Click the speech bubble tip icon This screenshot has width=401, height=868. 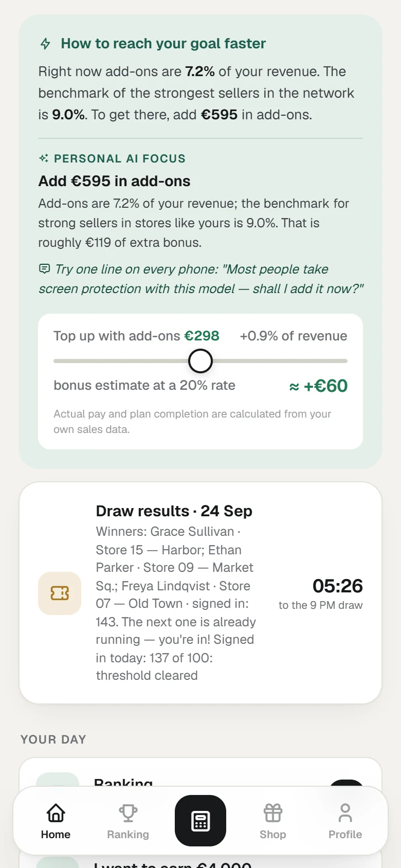45,268
